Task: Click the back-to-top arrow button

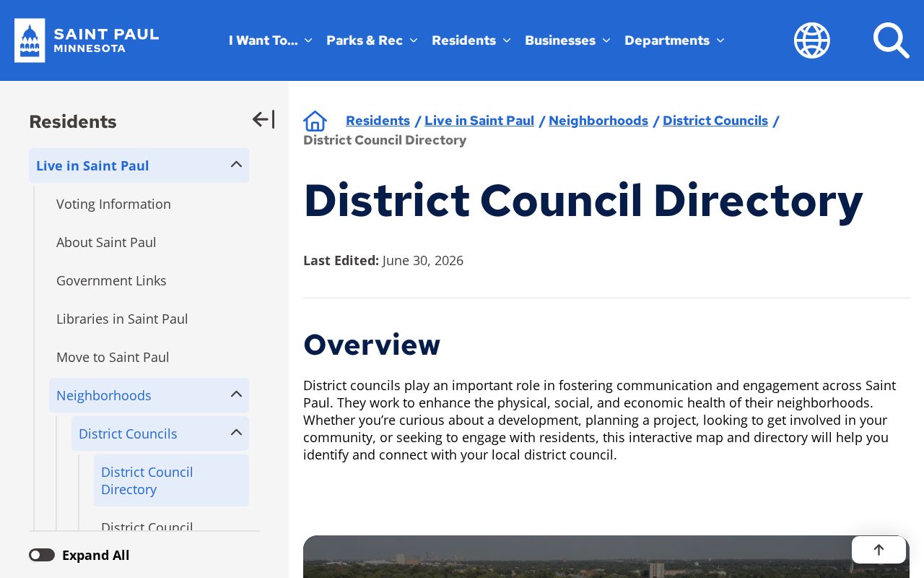Action: (x=879, y=550)
